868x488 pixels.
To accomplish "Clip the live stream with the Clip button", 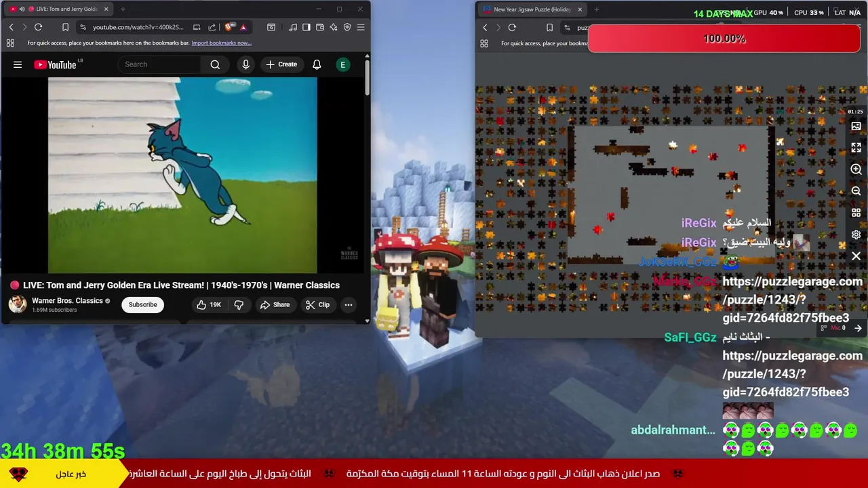I will pos(317,305).
